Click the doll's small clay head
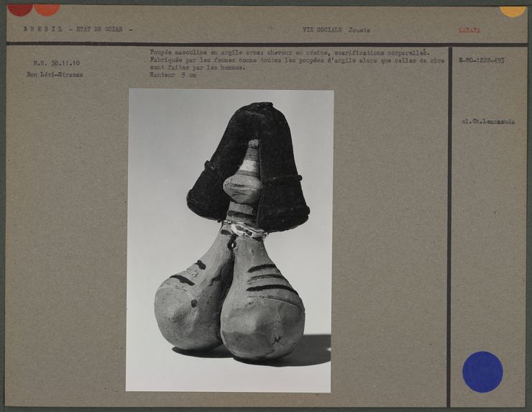The image size is (532, 412). tap(242, 187)
